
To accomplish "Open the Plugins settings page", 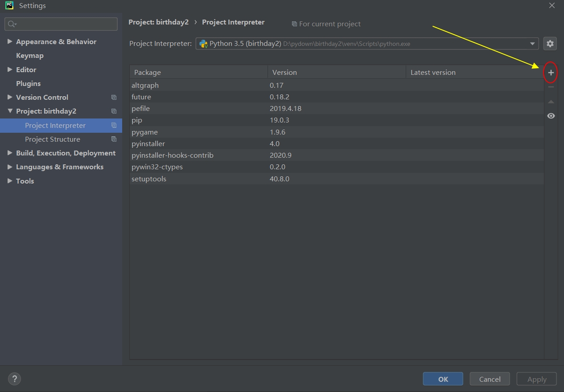I will coord(28,84).
